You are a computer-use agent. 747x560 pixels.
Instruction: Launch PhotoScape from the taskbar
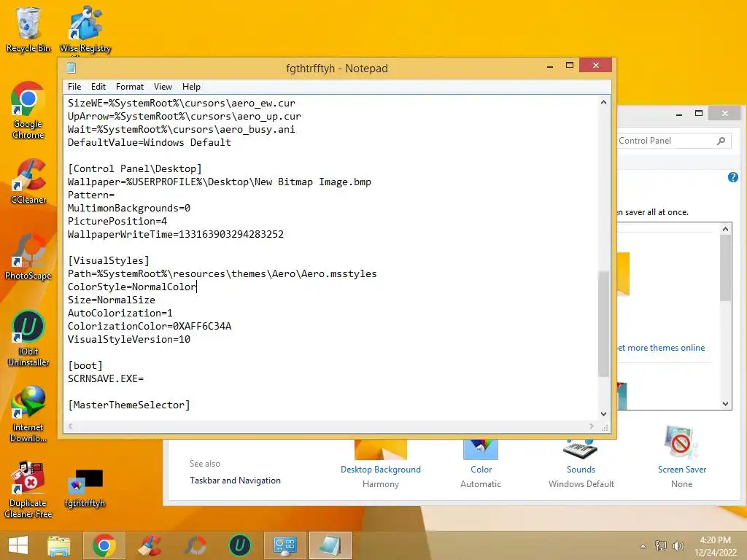196,545
